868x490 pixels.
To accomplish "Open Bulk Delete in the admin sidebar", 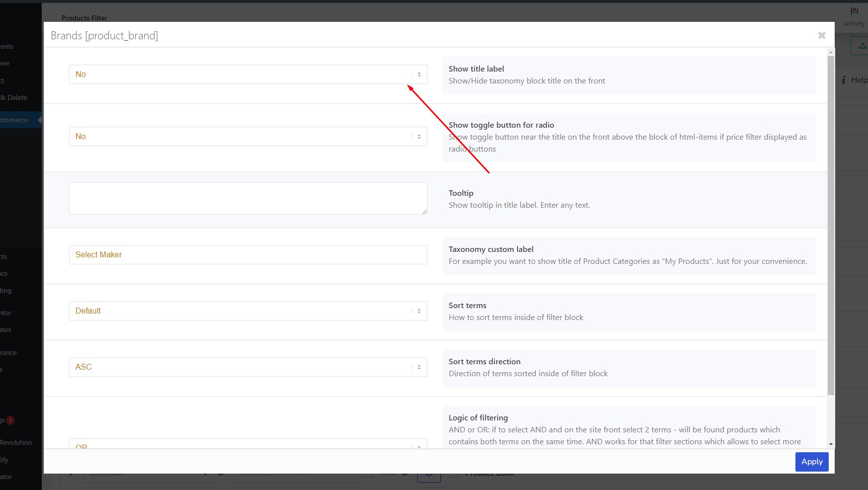I will tap(13, 97).
